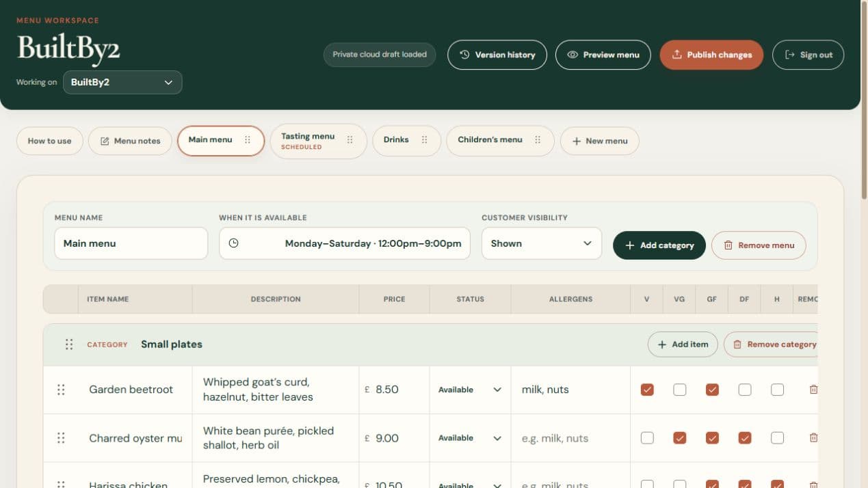This screenshot has height=488, width=868.
Task: Click the Small plates category title
Action: click(x=172, y=344)
